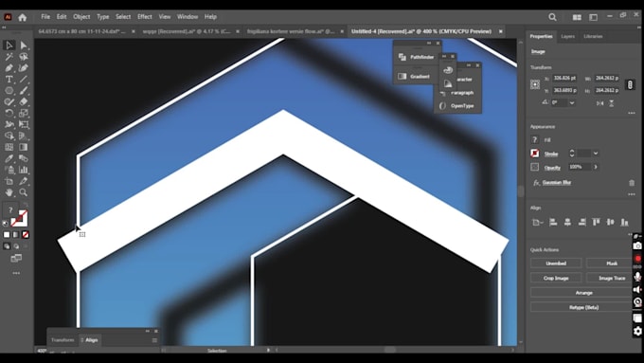Flip the image vertically
This screenshot has width=644, height=363.
click(x=612, y=103)
